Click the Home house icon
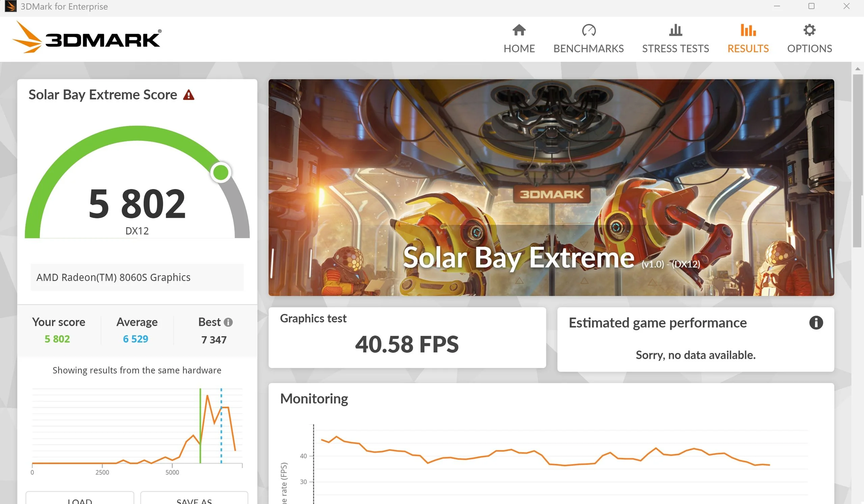The height and width of the screenshot is (504, 864). point(519,30)
